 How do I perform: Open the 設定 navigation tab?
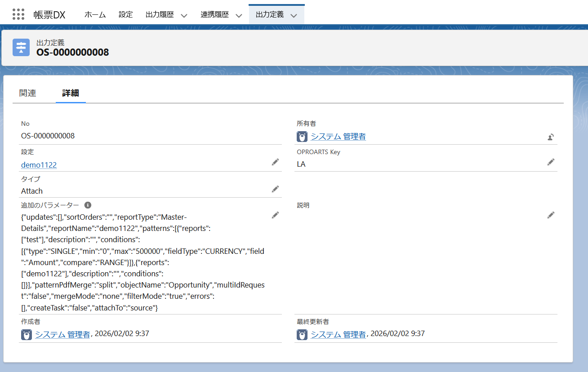pyautogui.click(x=126, y=14)
